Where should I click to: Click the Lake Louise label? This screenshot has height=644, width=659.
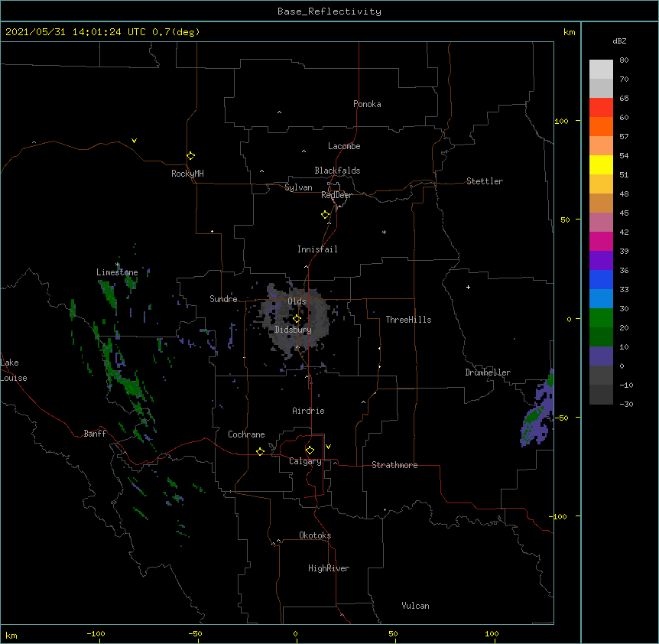[14, 370]
